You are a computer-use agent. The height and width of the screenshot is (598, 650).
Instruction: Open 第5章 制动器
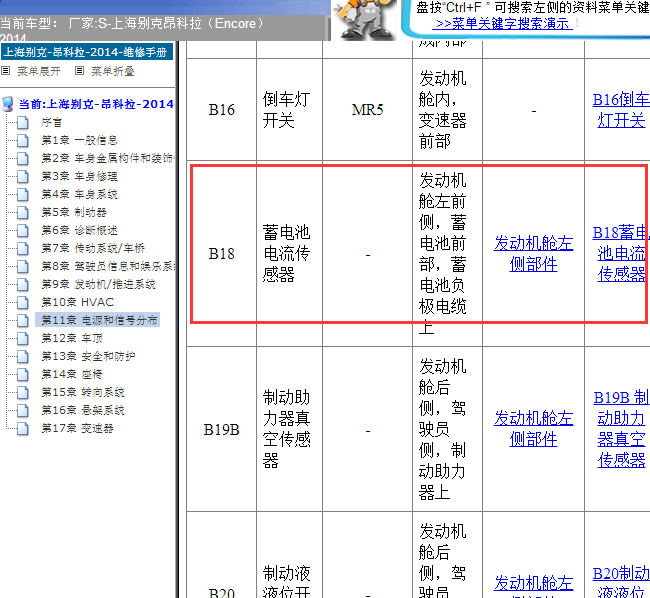tap(74, 212)
